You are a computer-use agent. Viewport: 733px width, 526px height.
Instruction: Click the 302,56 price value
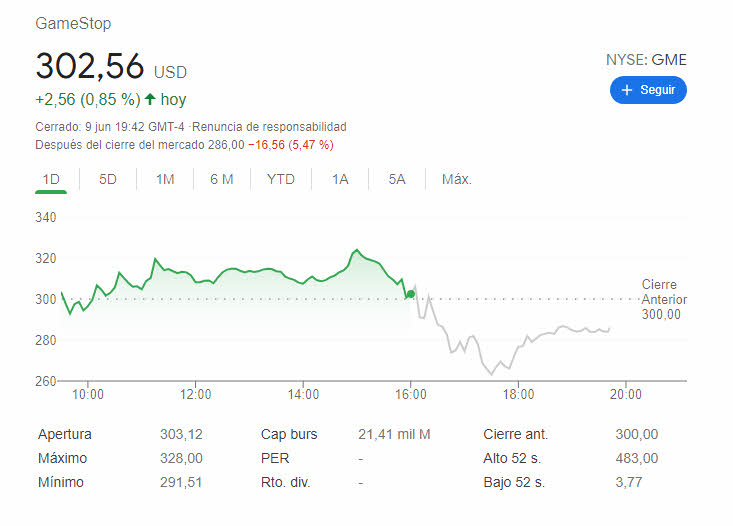(x=90, y=66)
